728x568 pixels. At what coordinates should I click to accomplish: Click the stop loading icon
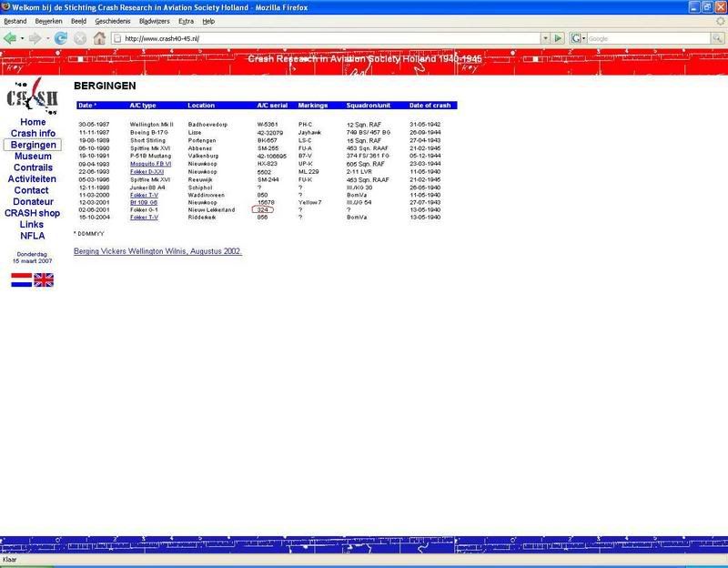pos(80,38)
